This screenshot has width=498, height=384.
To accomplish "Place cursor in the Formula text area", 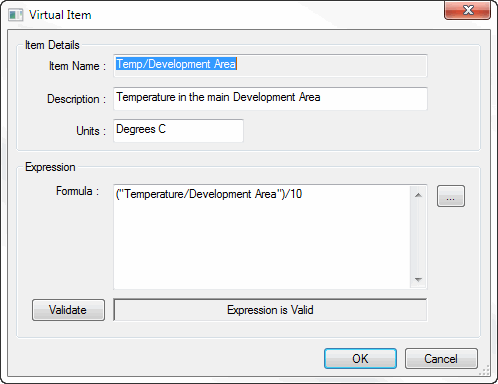I will 262,237.
